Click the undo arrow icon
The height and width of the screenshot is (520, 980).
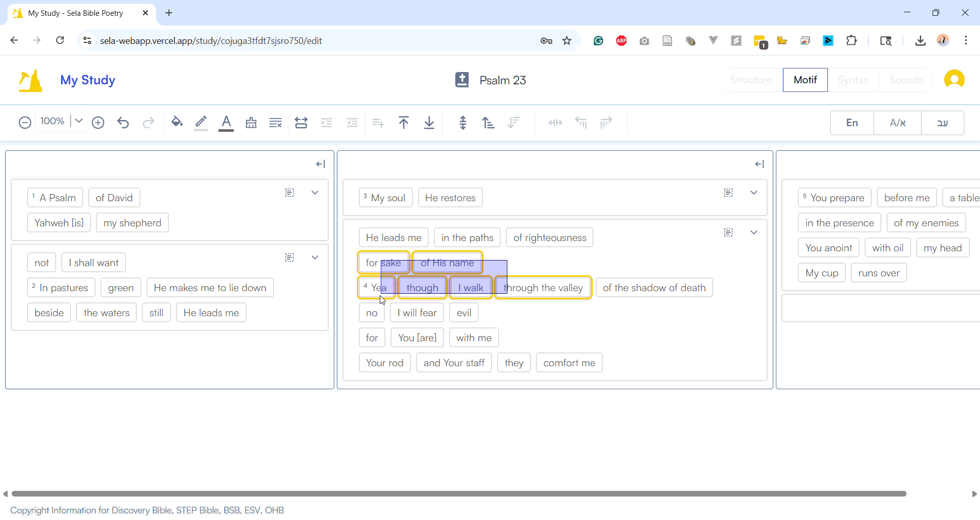(x=123, y=123)
